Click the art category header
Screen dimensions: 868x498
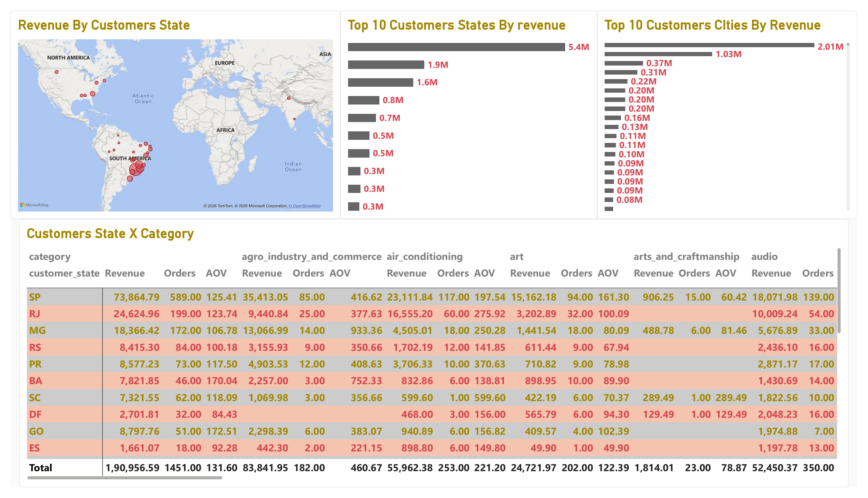516,256
